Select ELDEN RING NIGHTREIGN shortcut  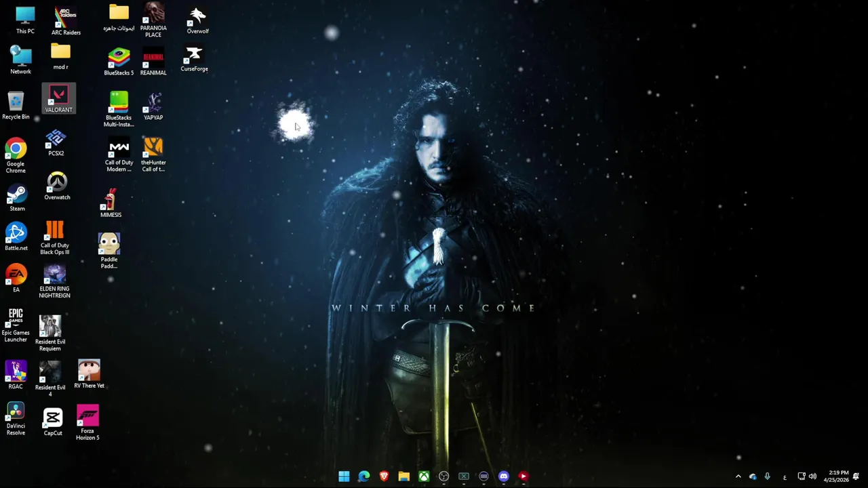[54, 281]
